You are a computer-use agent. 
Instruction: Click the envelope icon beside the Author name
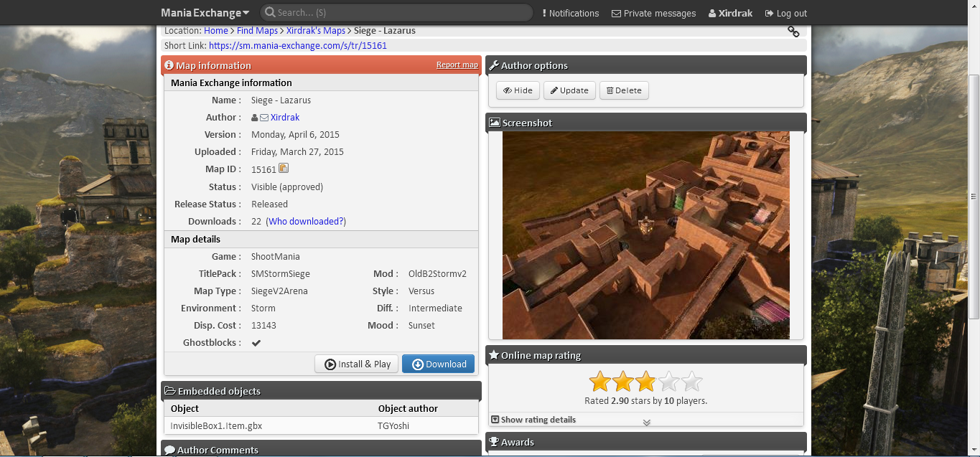point(264,118)
